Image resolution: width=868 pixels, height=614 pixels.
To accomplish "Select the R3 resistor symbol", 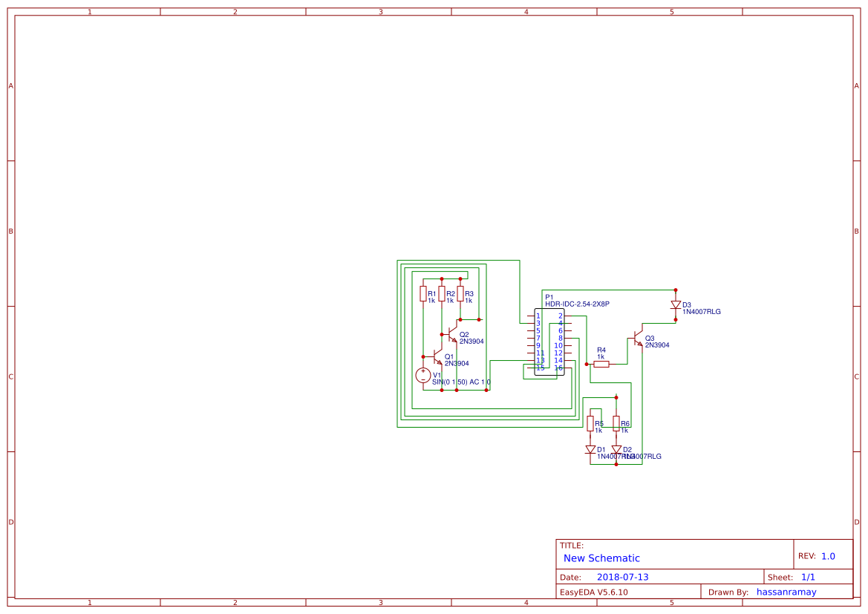I will tap(460, 294).
